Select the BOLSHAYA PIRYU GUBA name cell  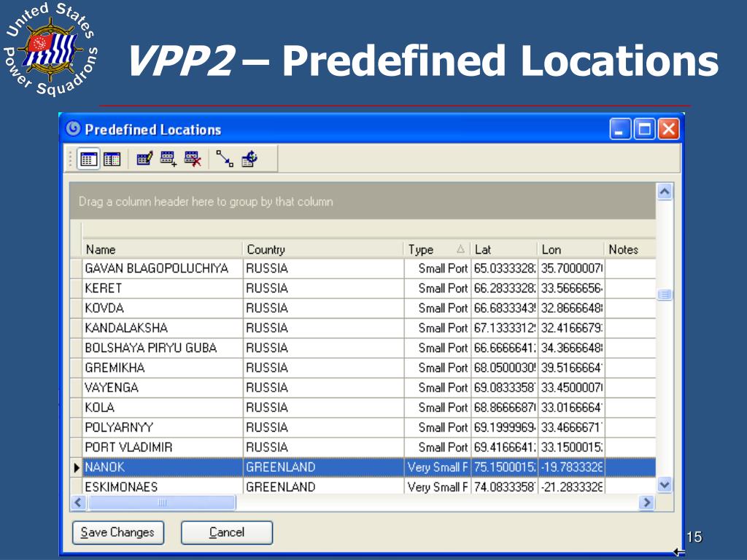point(163,348)
